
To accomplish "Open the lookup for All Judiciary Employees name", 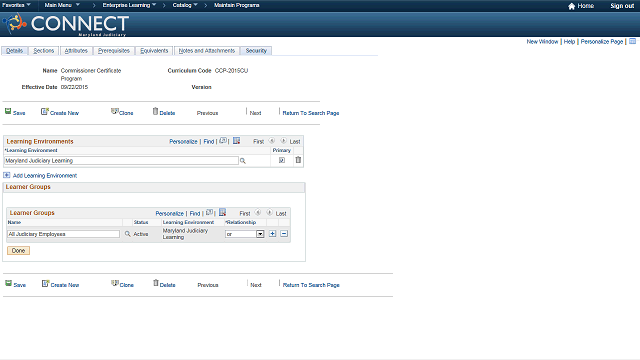I will point(128,234).
